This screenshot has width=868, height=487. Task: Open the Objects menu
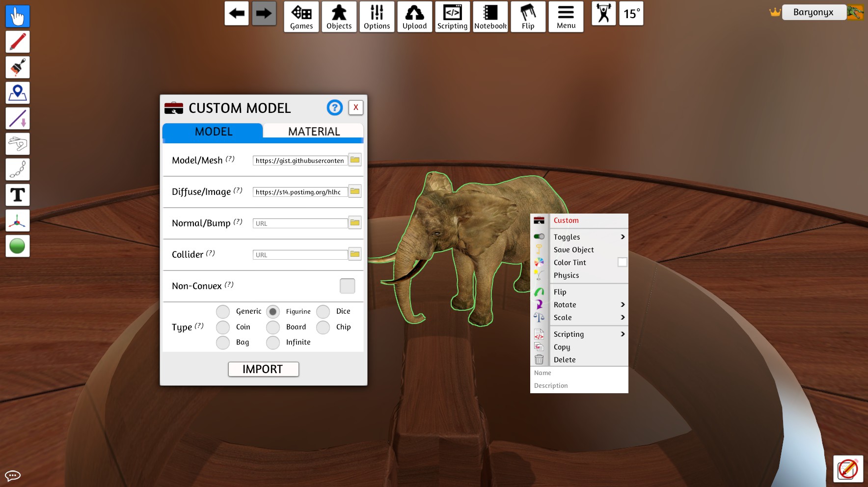click(339, 17)
